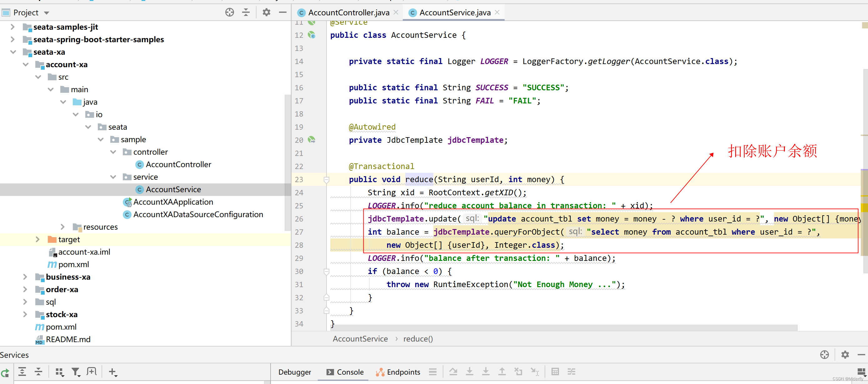This screenshot has height=384, width=868.
Task: Click the locate/scroll-from-source crosshair icon in Project panel
Action: tap(229, 12)
